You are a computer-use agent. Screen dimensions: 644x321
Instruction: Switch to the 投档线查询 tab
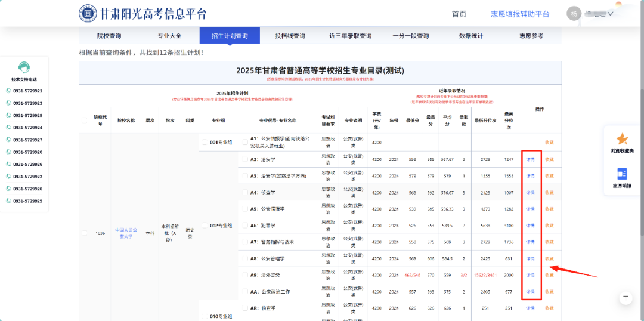click(x=290, y=36)
